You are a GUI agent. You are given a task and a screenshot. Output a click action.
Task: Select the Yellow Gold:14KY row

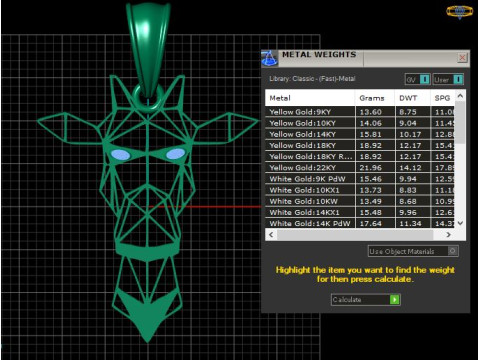[360, 134]
